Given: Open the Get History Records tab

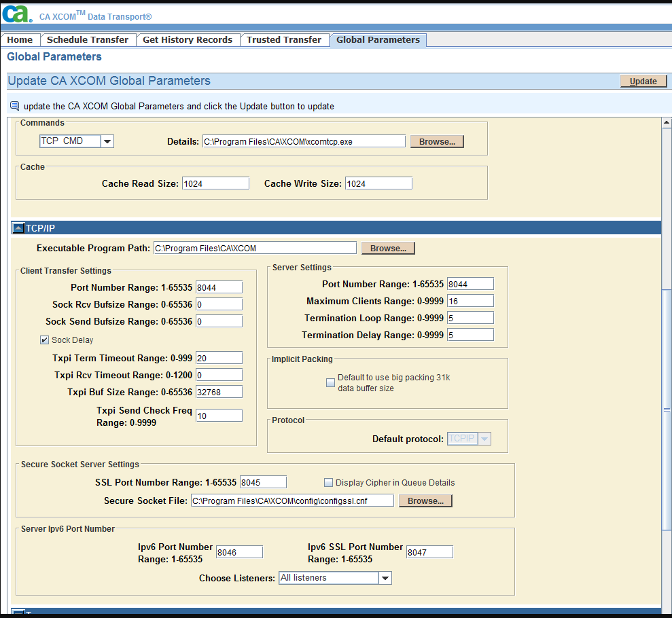Looking at the screenshot, I should [x=188, y=40].
